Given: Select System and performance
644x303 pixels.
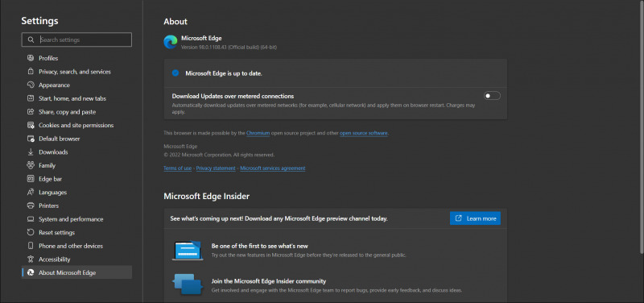Looking at the screenshot, I should (x=76, y=219).
